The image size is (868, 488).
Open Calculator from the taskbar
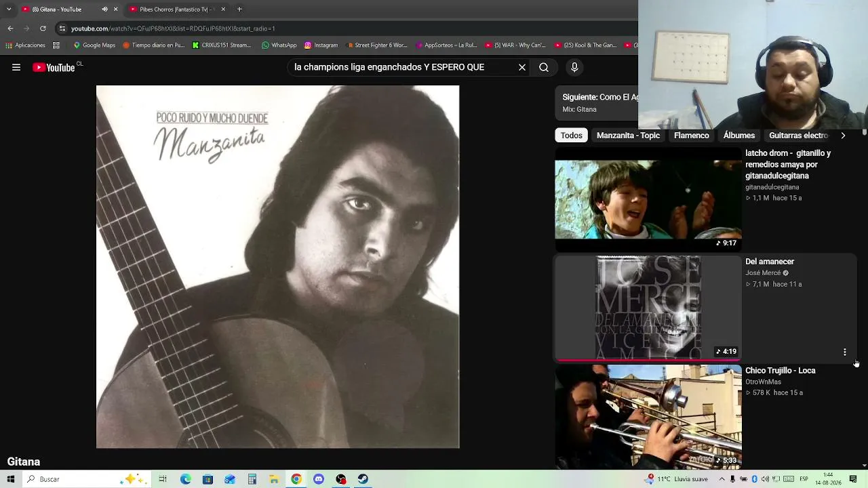pyautogui.click(x=252, y=479)
